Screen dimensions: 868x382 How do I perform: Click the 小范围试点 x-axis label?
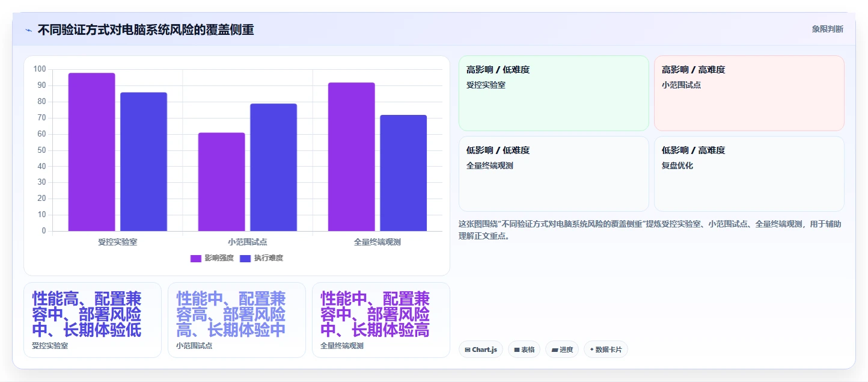click(248, 242)
